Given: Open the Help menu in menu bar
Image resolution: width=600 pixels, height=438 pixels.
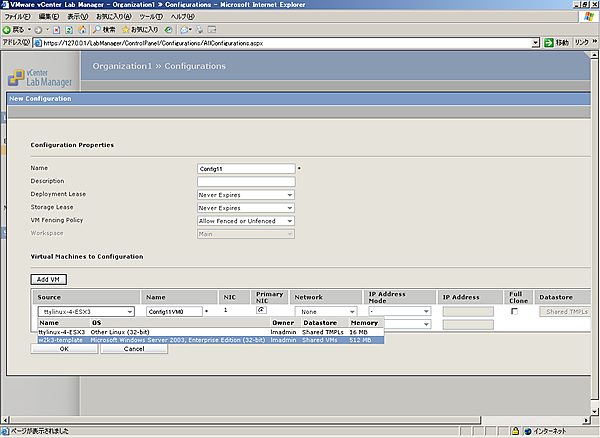Looking at the screenshot, I should point(182,17).
